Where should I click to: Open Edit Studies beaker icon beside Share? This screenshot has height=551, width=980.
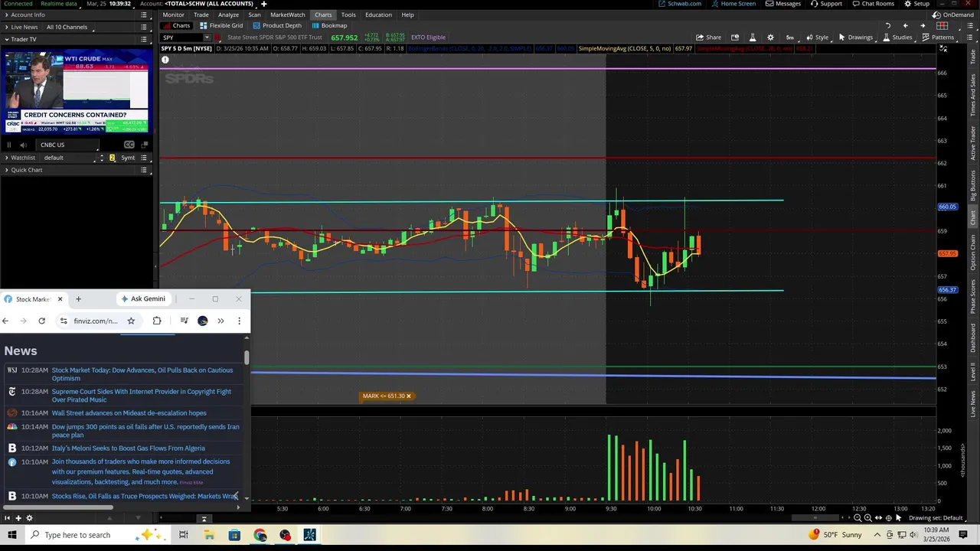[753, 37]
